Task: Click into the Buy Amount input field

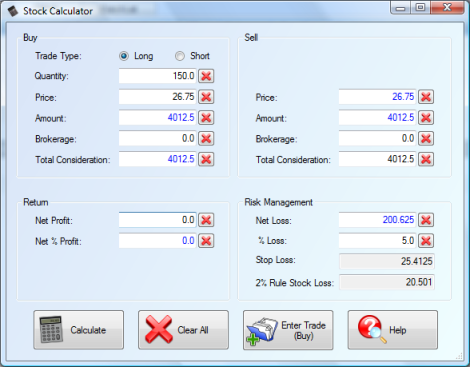Action: click(158, 118)
